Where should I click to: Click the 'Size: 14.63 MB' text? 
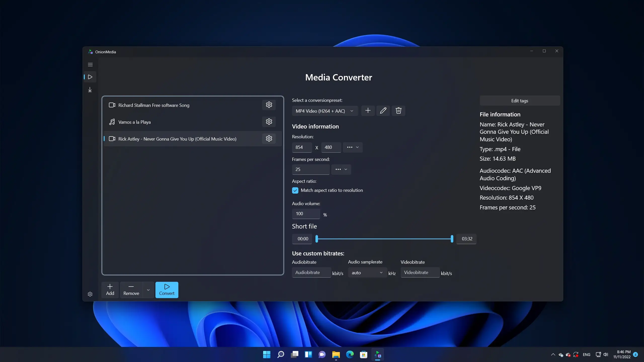coord(497,159)
